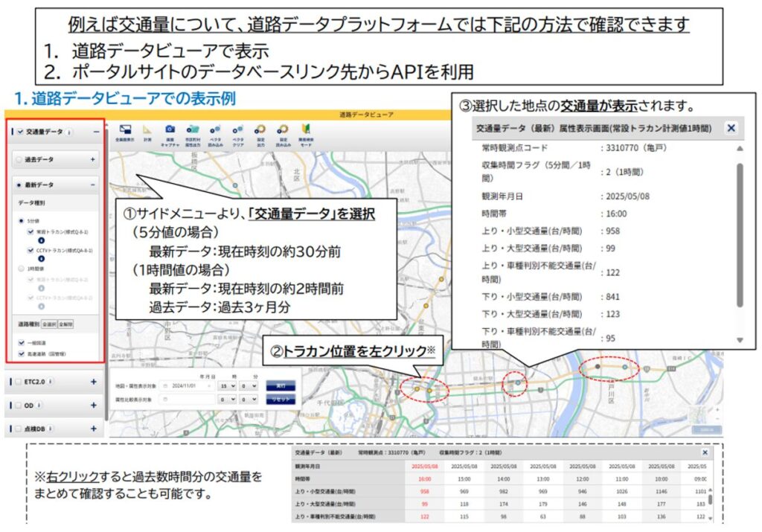Click the 1026 cell in the bottom table
762x532 pixels.
[621, 492]
